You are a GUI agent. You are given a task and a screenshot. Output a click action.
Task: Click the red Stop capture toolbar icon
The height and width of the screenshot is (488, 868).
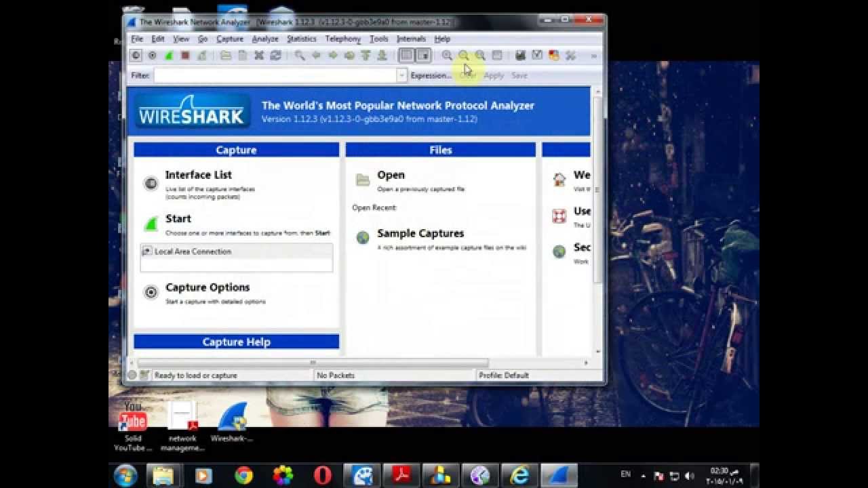184,56
